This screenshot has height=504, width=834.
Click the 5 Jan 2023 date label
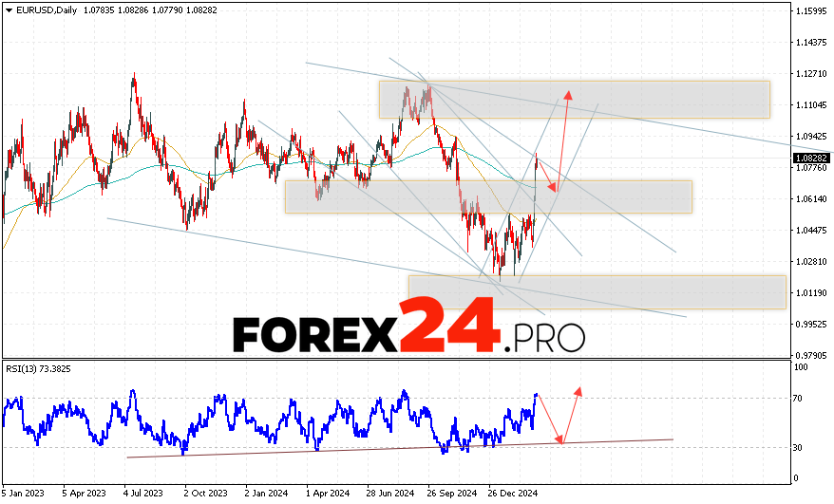click(23, 494)
